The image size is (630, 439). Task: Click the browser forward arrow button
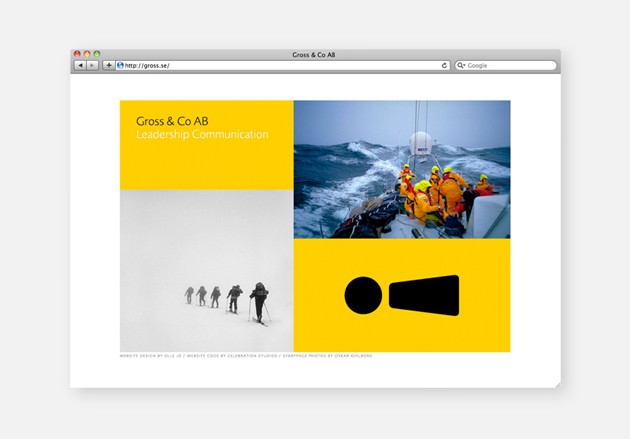(92, 65)
